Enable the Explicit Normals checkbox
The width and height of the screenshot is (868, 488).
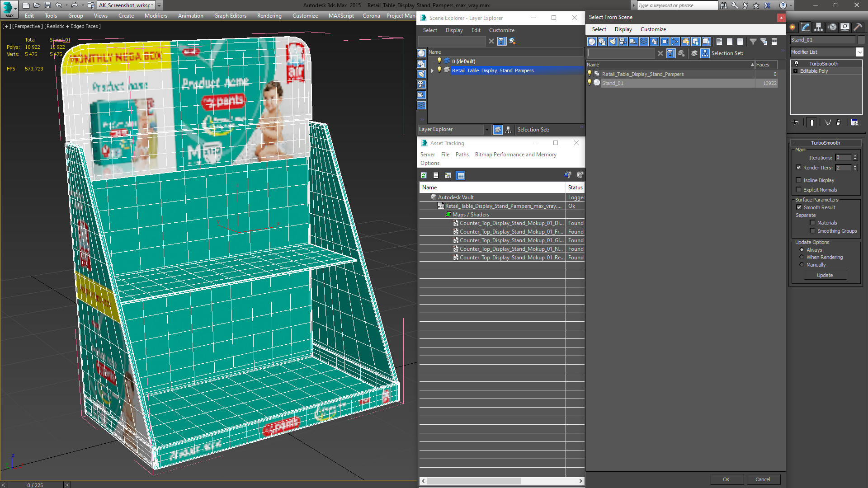click(798, 190)
